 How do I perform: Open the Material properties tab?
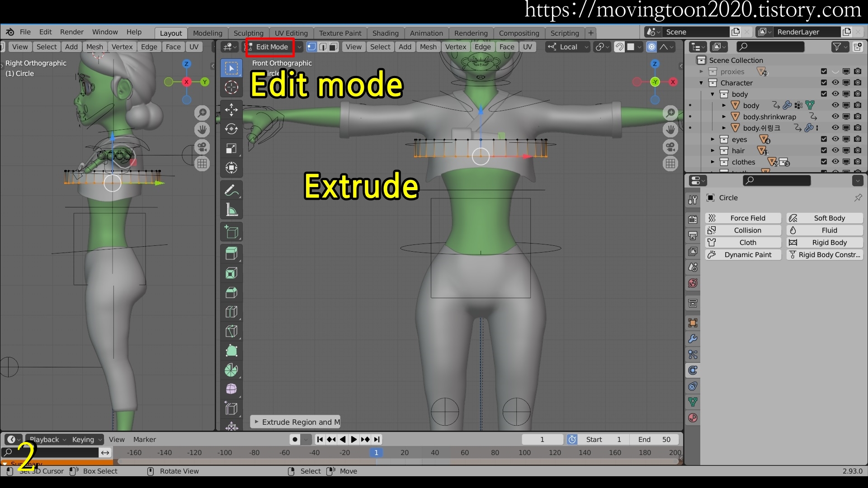693,418
